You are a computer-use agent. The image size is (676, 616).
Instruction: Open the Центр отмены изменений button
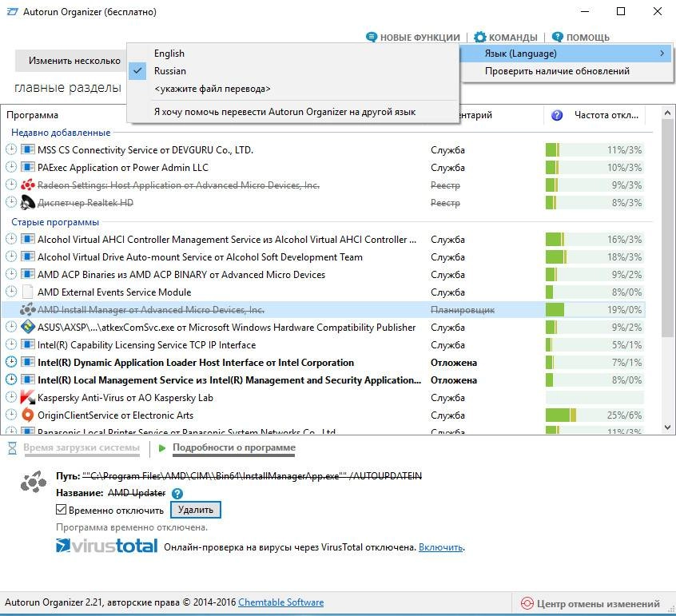[x=591, y=603]
